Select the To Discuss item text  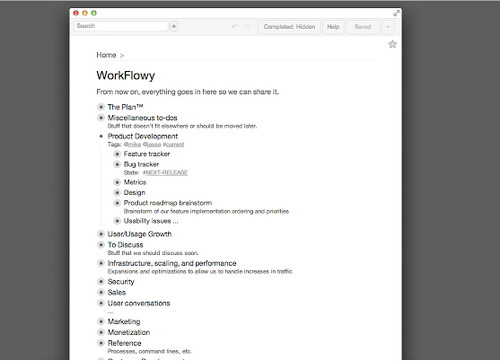point(125,245)
